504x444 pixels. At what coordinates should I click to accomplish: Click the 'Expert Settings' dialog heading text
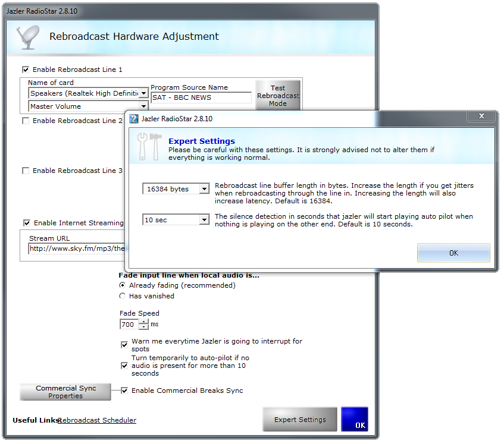[202, 141]
